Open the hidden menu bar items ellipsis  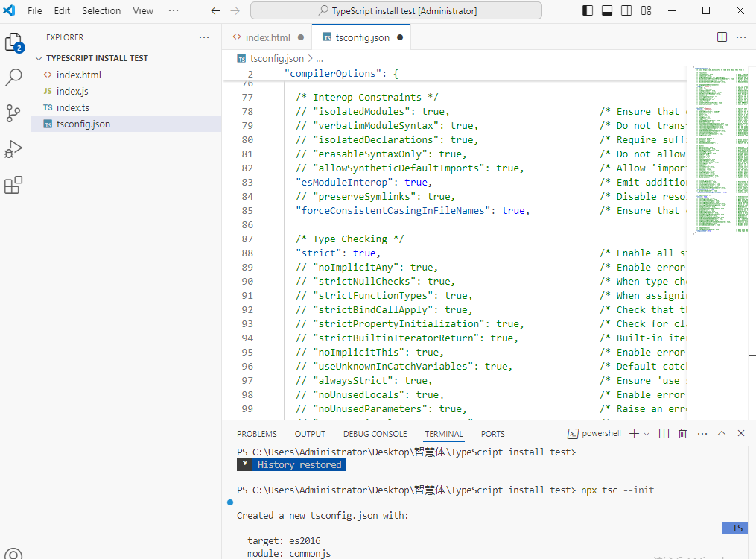pyautogui.click(x=174, y=10)
